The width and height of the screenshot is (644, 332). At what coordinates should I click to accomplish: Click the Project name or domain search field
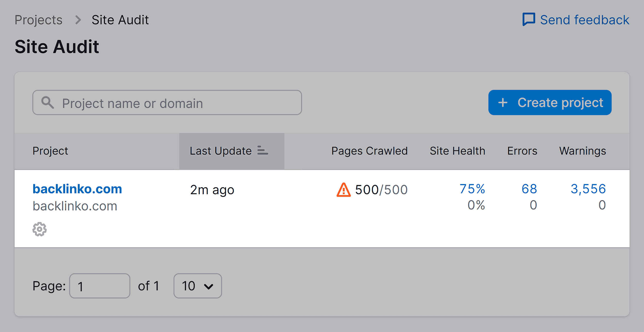click(167, 103)
